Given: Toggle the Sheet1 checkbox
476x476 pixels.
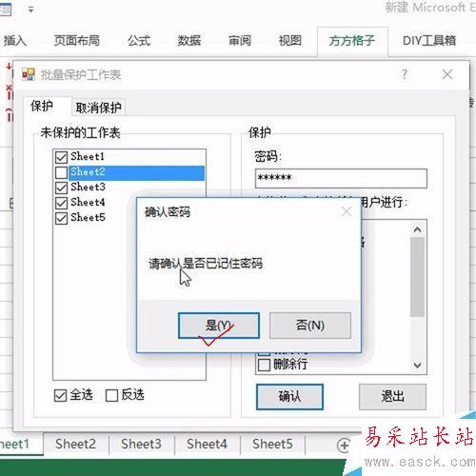Looking at the screenshot, I should [x=61, y=157].
